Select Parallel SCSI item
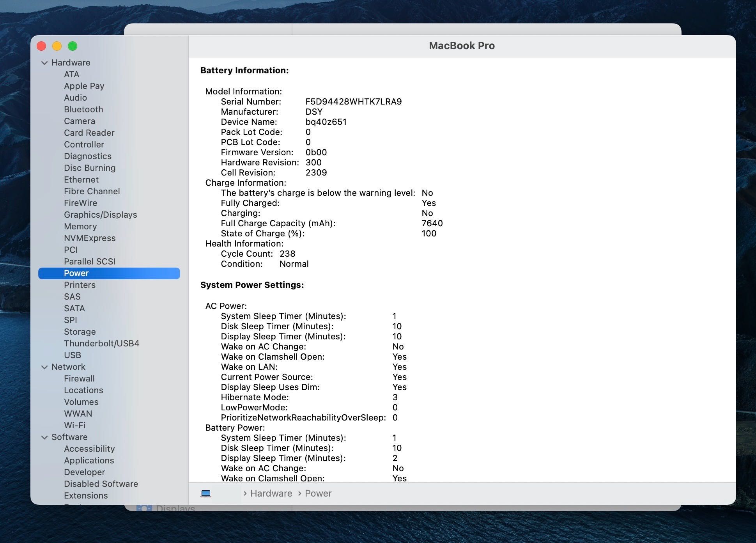The height and width of the screenshot is (543, 756). pos(90,262)
